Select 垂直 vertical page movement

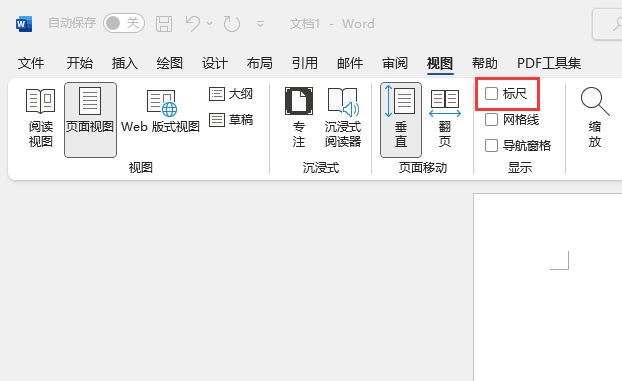coord(401,120)
